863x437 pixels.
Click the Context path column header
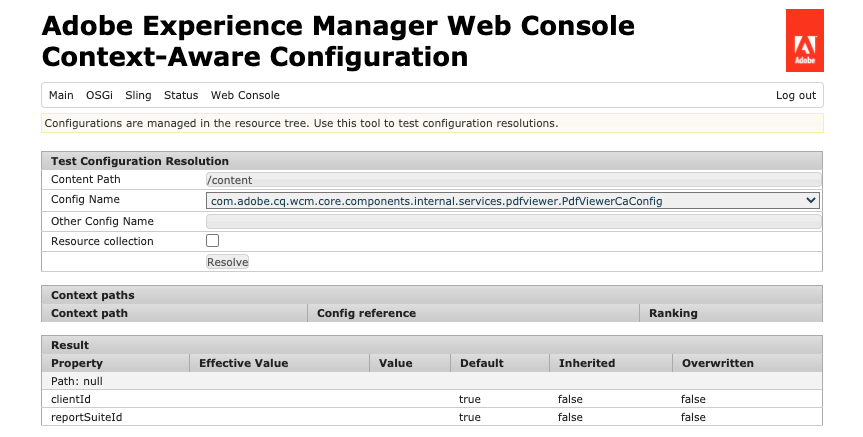click(89, 313)
